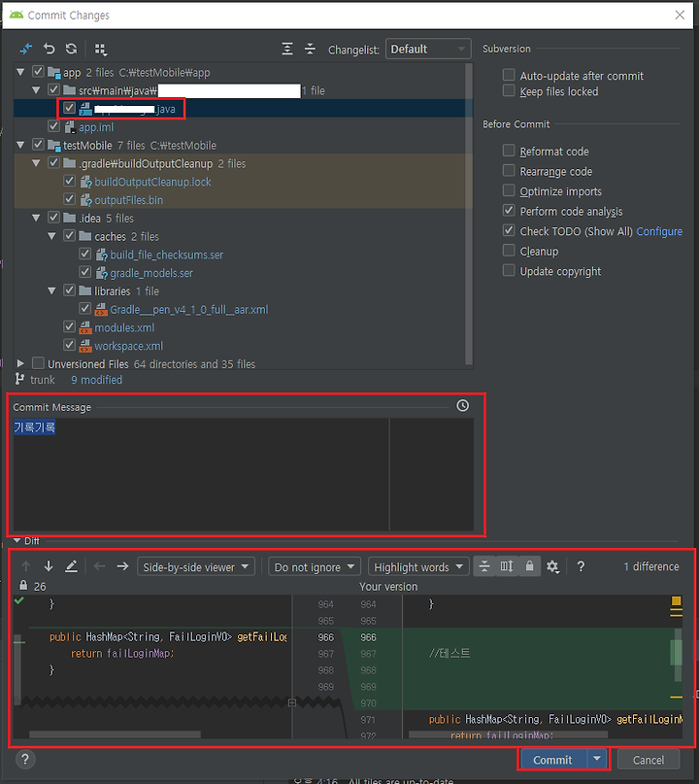Screen dimensions: 699x784
Task: Click the diff help question mark
Action: (x=581, y=566)
